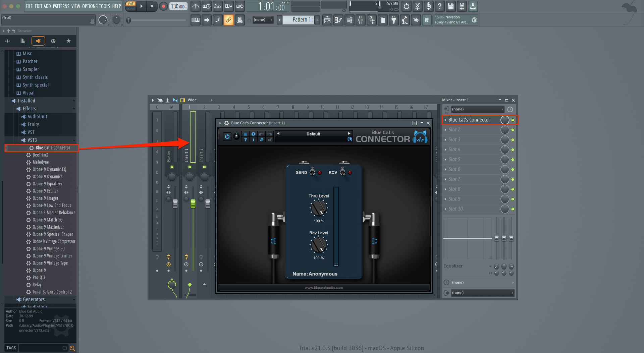Switch PAT/SONG mode toggle
The width and height of the screenshot is (644, 353).
pyautogui.click(x=130, y=6)
